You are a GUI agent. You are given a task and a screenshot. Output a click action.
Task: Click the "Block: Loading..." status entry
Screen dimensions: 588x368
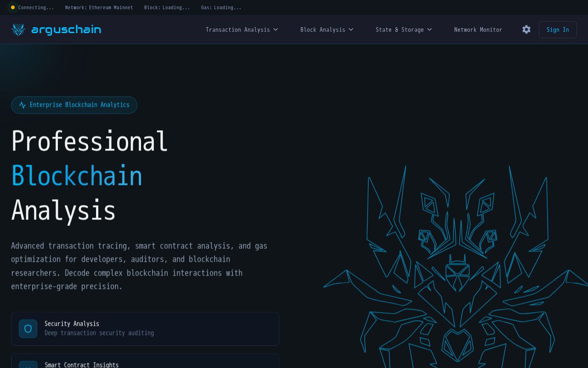click(x=167, y=7)
